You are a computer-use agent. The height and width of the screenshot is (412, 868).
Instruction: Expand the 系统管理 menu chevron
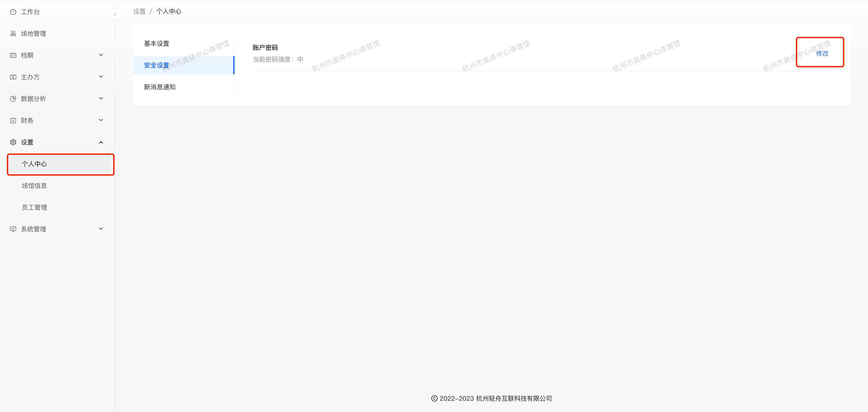[x=101, y=229]
